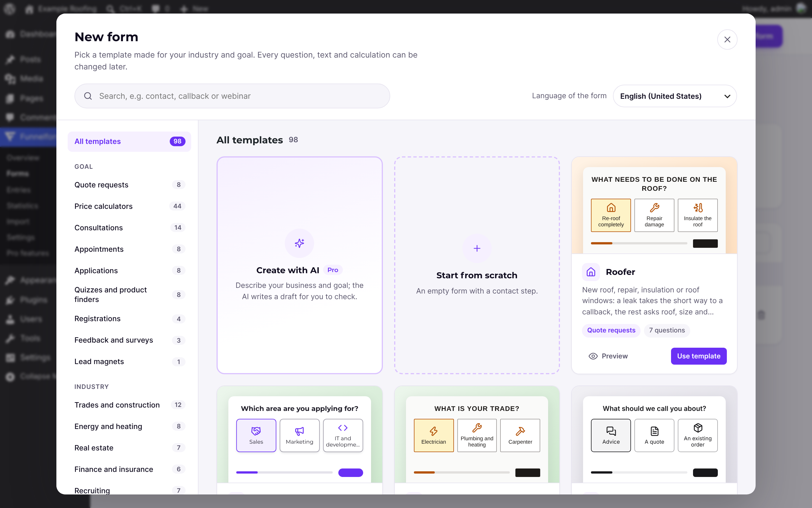Click the orange progress bar in trade form

[462, 472]
